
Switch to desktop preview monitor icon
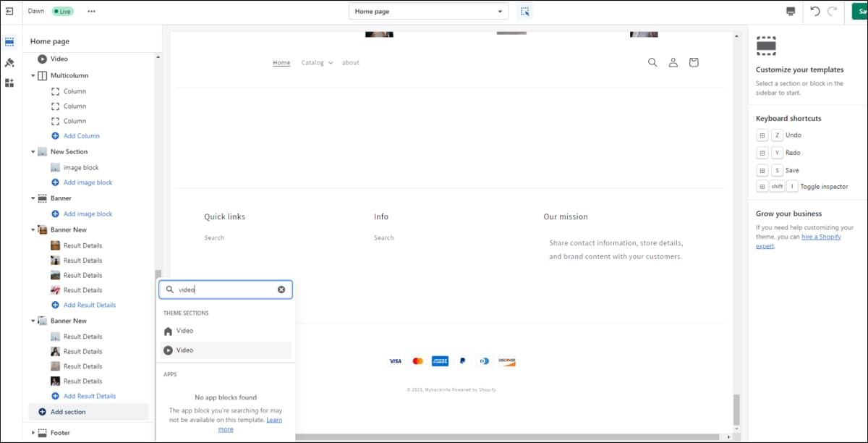pos(791,11)
